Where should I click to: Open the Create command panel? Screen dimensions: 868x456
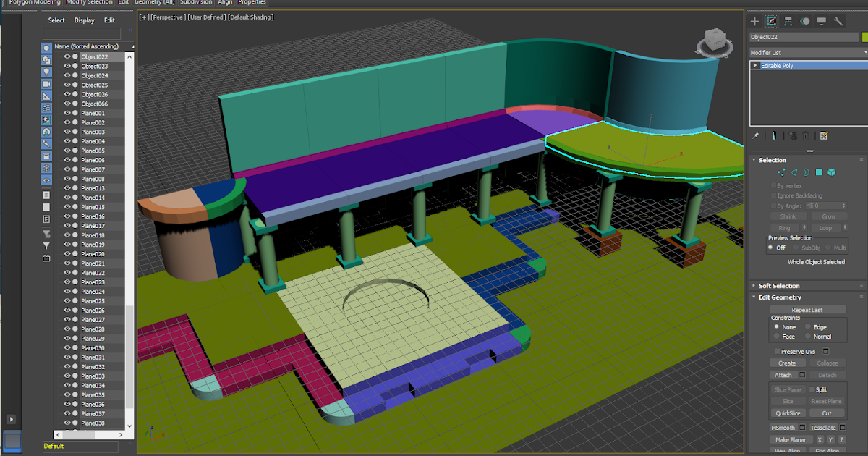[754, 20]
